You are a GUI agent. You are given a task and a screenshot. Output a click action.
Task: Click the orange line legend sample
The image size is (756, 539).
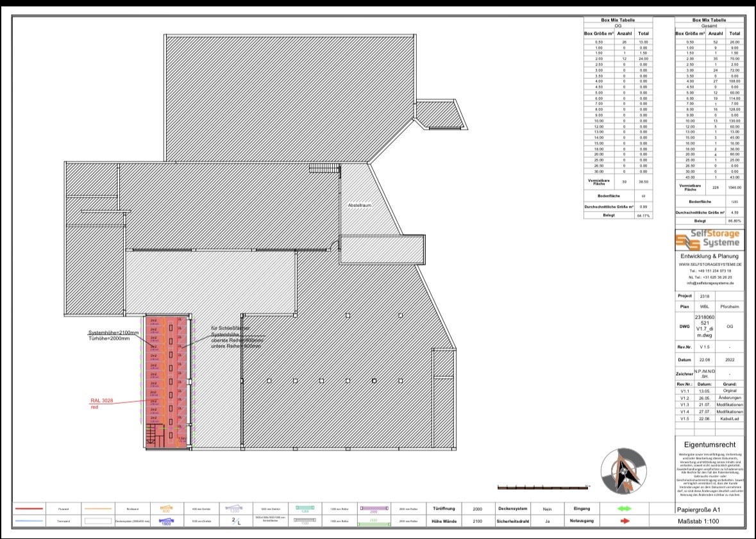click(98, 509)
